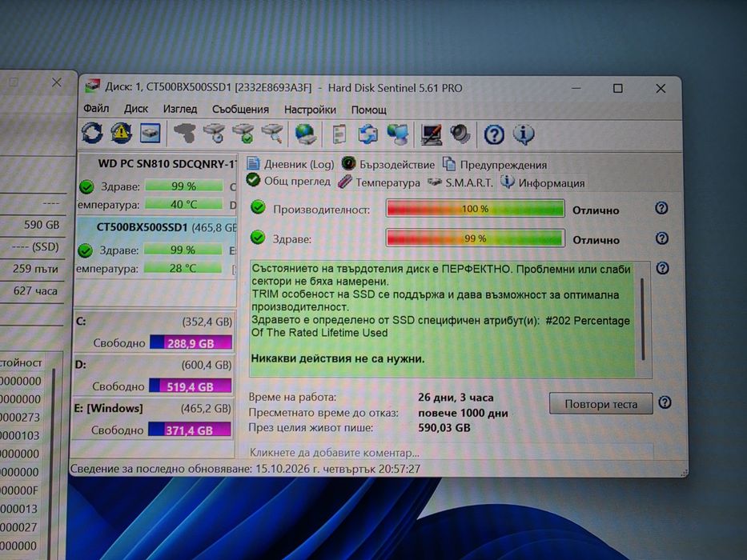Viewport: 747px width, 560px height.
Task: Click the blue arrows update toolbar icon
Action: [367, 134]
